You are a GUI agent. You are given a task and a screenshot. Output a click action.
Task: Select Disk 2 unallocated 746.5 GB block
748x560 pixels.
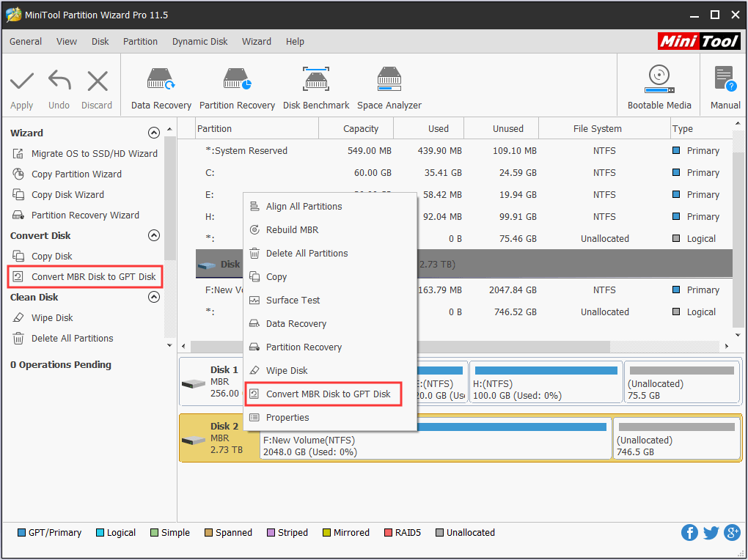pyautogui.click(x=676, y=440)
